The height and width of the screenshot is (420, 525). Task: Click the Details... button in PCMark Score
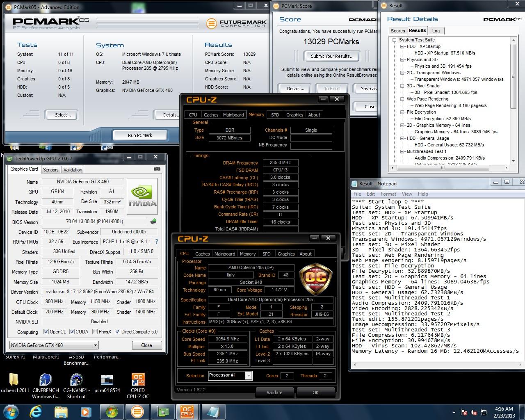click(295, 89)
